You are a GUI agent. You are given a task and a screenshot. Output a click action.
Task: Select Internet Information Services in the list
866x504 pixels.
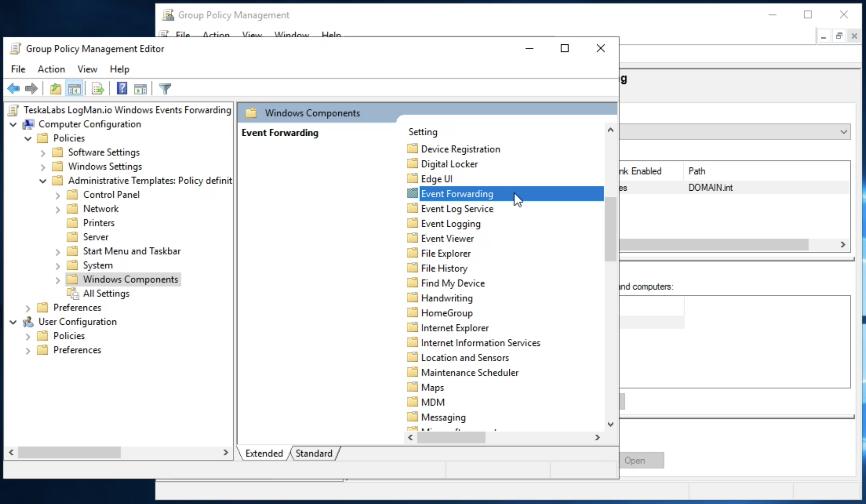point(480,342)
